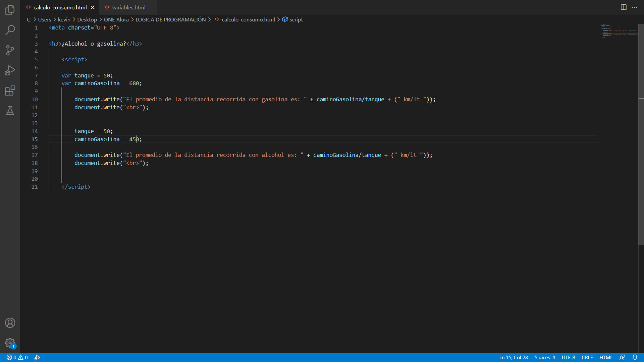Change end of line sequence CRLF
The width and height of the screenshot is (644, 362).
tap(587, 357)
